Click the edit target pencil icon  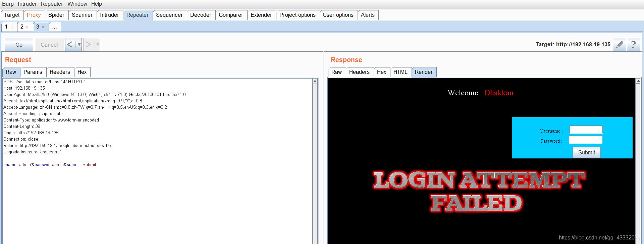[x=620, y=45]
